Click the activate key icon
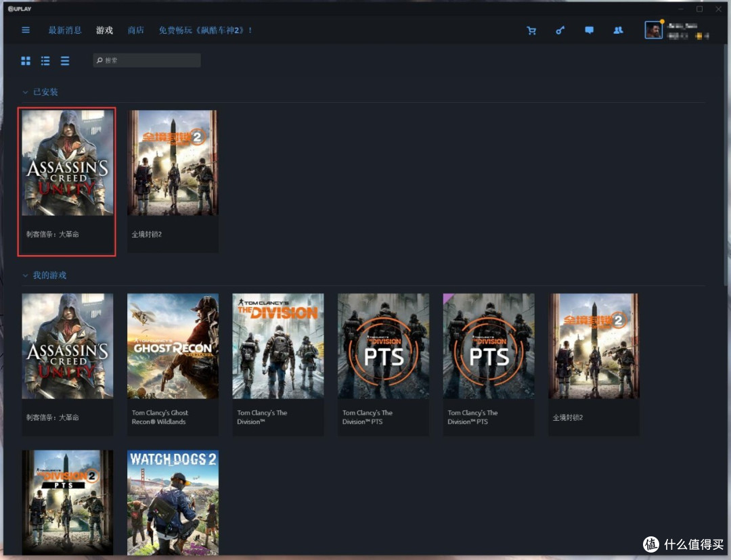Viewport: 731px width, 560px height. pos(560,30)
